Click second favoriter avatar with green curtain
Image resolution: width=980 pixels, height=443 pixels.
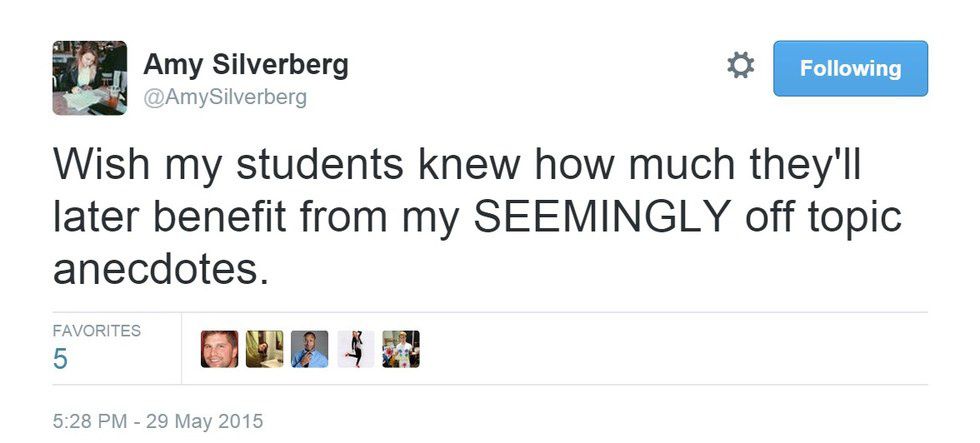coord(265,349)
